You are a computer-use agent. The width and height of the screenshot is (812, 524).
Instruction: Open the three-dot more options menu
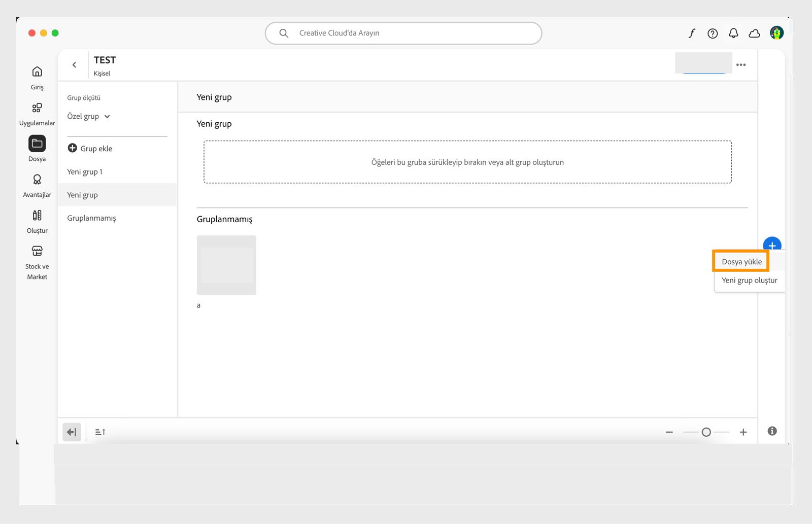[x=741, y=65]
